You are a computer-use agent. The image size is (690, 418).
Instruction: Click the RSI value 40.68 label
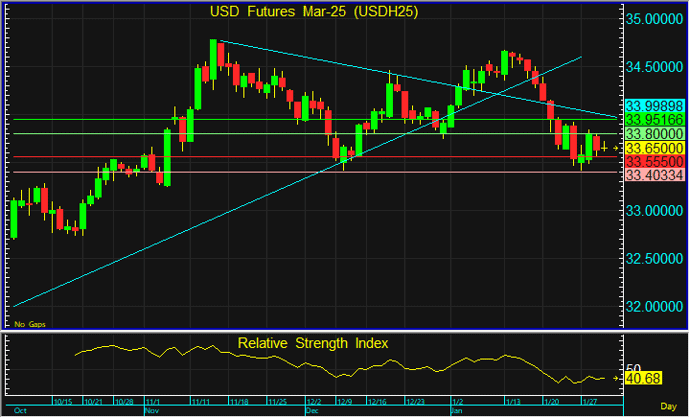[643, 378]
